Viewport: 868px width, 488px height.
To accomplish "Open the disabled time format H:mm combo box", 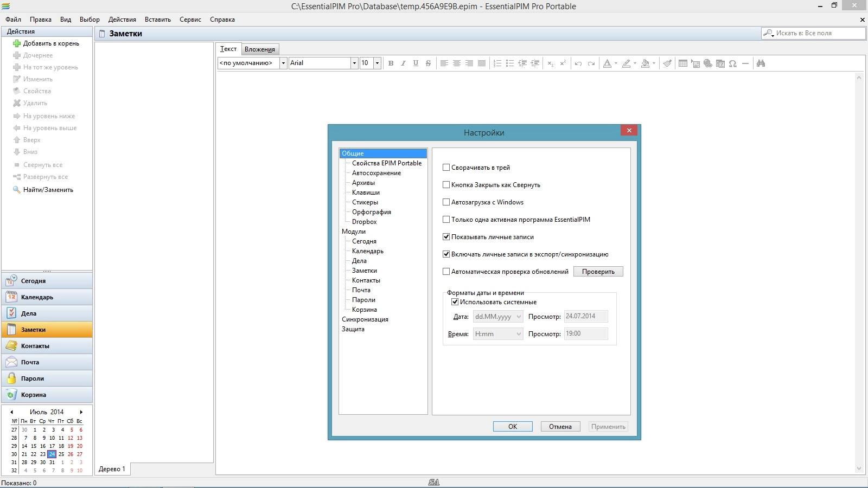I will click(498, 334).
